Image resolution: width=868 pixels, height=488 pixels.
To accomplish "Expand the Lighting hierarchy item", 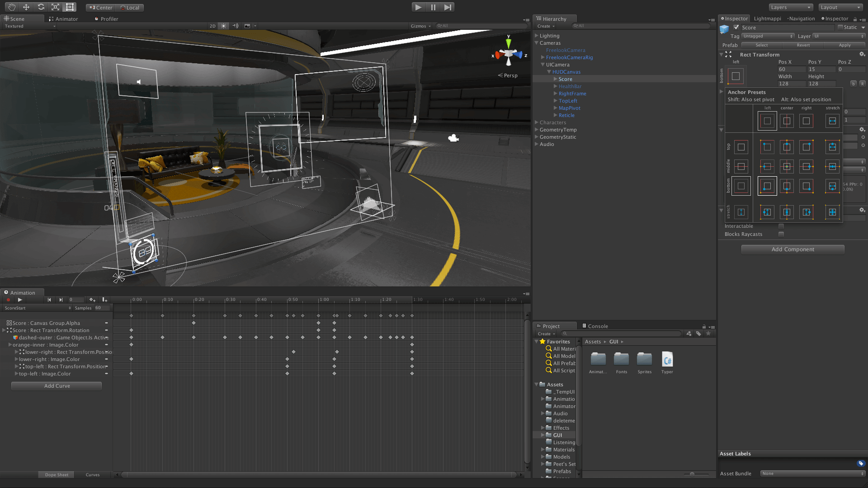I will (537, 36).
